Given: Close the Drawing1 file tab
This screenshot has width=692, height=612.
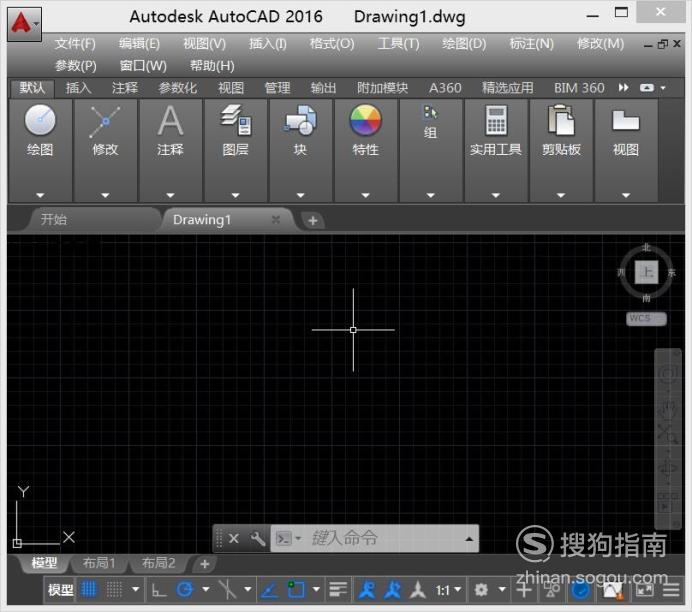Looking at the screenshot, I should (x=276, y=220).
